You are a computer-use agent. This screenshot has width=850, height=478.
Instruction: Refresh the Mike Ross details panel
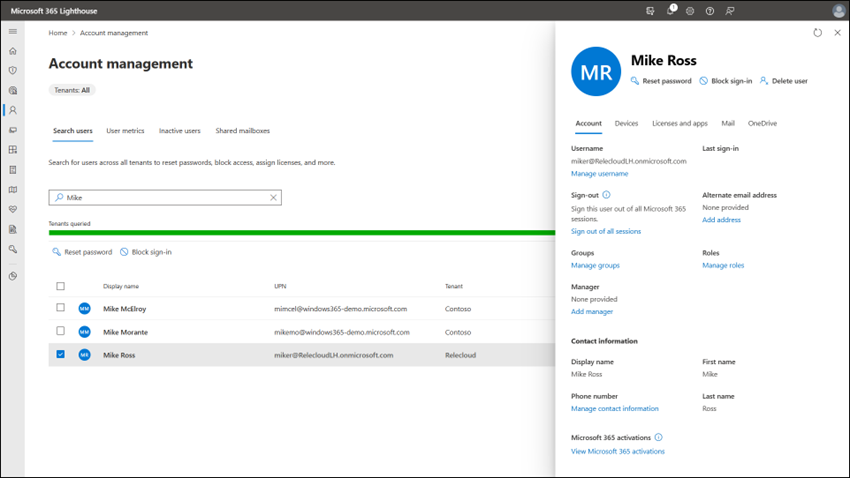[817, 33]
